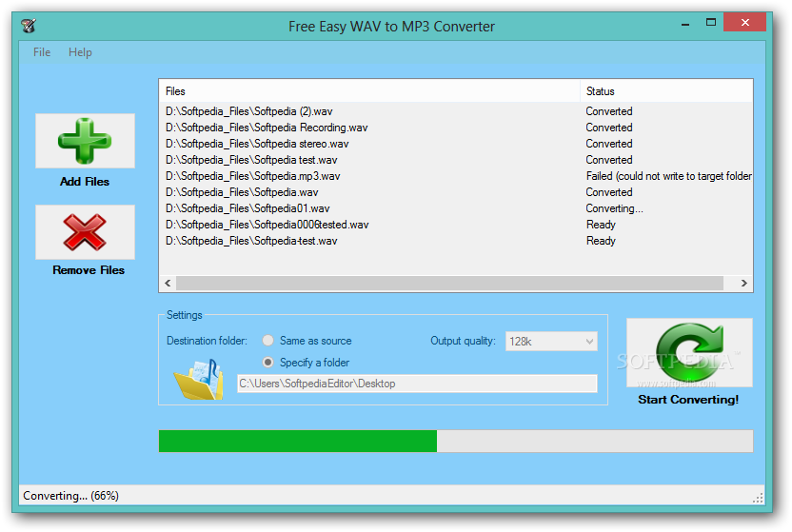The height and width of the screenshot is (532, 792).
Task: Click the Remove Files label
Action: click(x=89, y=270)
